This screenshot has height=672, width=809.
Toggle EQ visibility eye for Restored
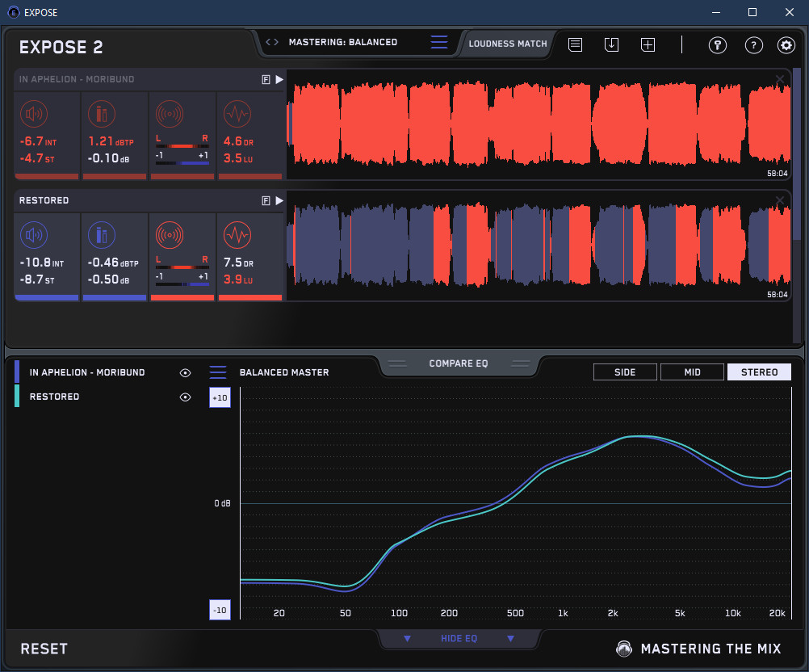point(185,397)
